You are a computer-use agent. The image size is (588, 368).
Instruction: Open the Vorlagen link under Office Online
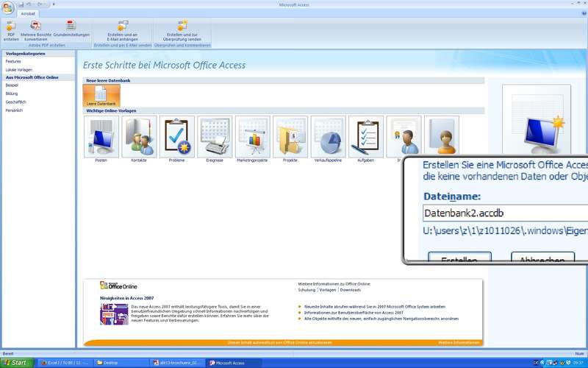[328, 290]
